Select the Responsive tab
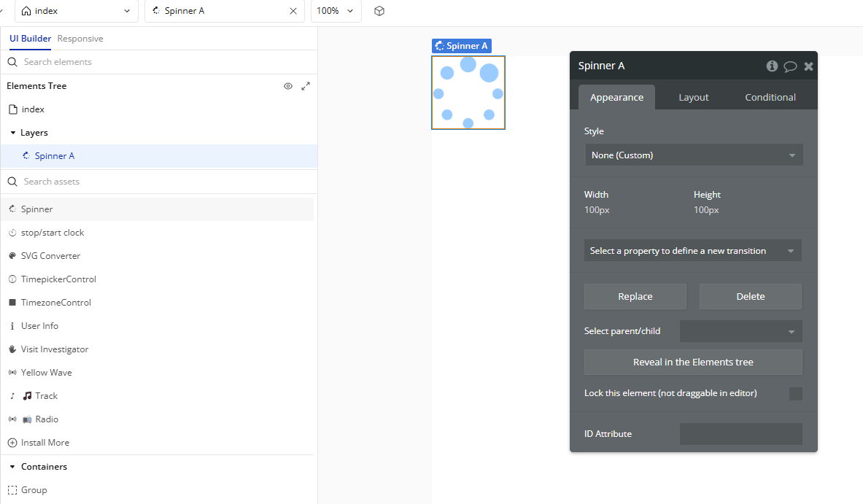Viewport: 863px width, 504px height. 80,39
